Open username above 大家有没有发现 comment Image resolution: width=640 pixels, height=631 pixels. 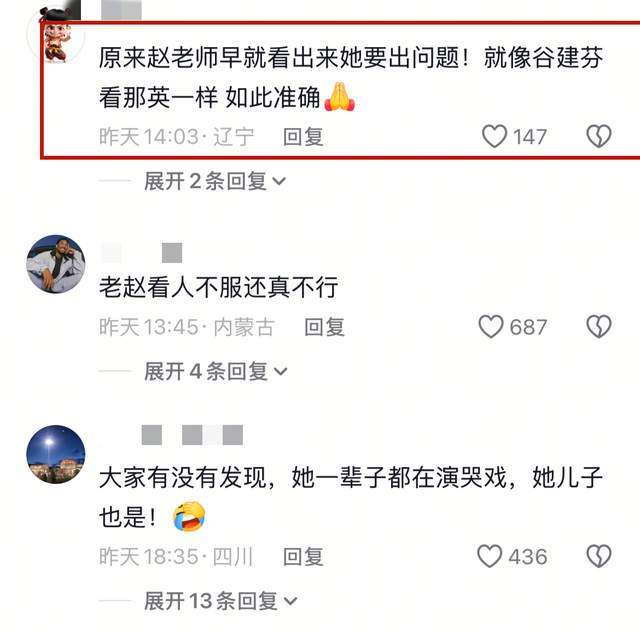click(192, 435)
